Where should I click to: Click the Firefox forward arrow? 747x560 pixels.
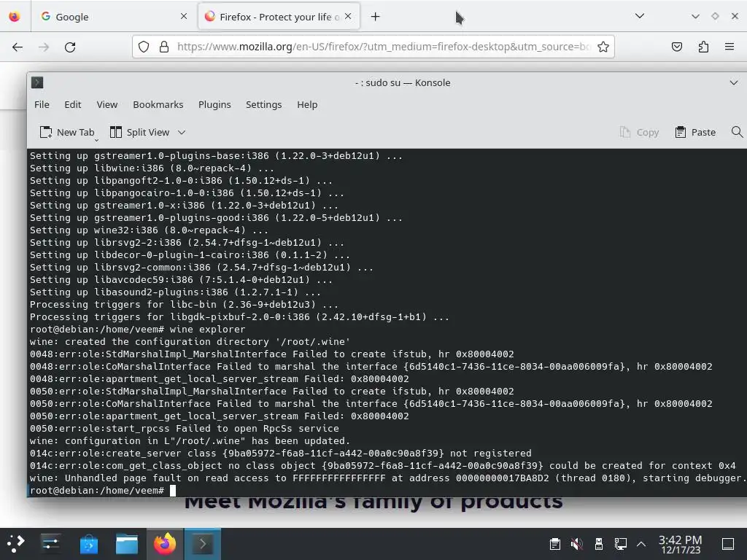44,47
